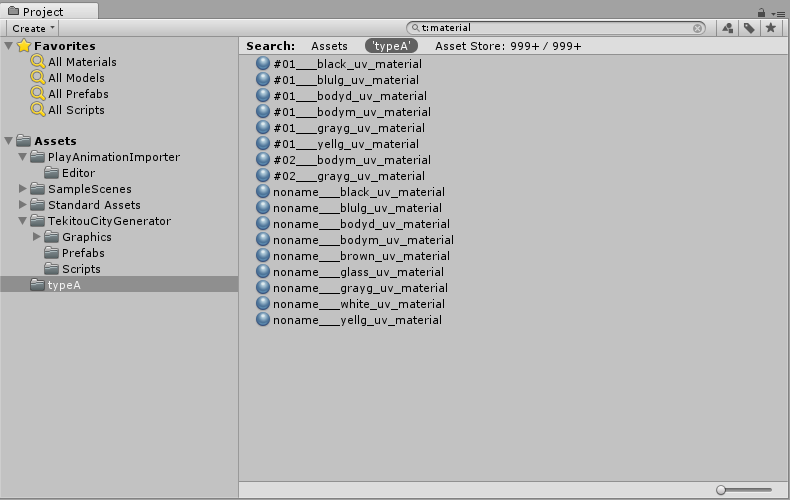The width and height of the screenshot is (790, 500).
Task: Open the Search by Type filter icon
Action: point(727,28)
